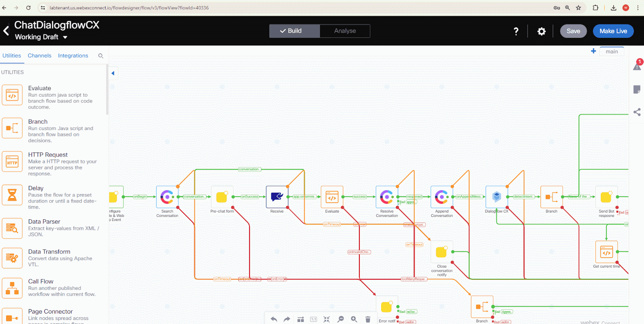Click the detectIntent edge label
Image resolution: width=644 pixels, height=324 pixels.
pos(524,197)
